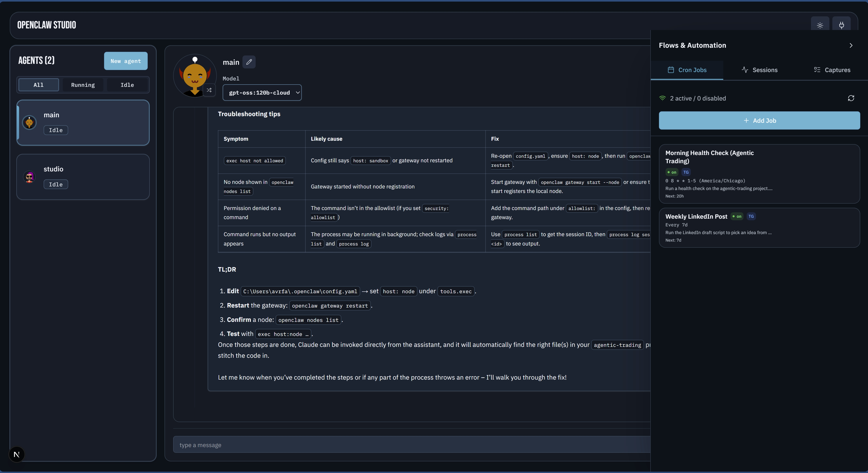Open the gpt-oss:120b-cloud model dropdown
868x473 pixels.
pos(262,93)
